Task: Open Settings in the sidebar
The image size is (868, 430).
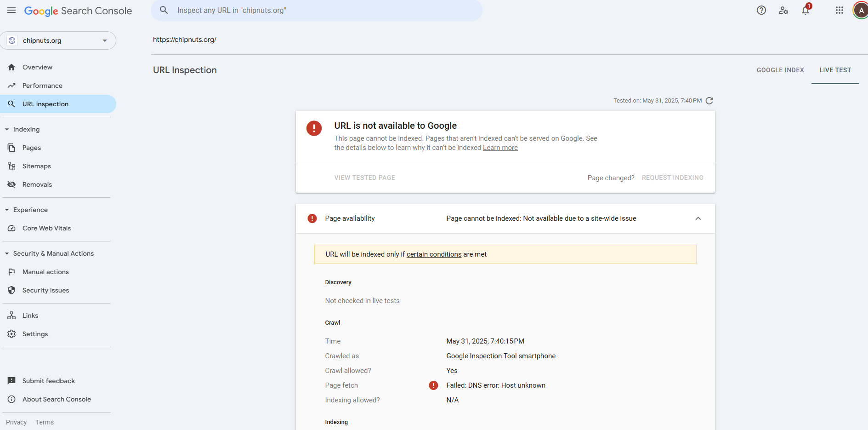Action: pyautogui.click(x=58, y=334)
